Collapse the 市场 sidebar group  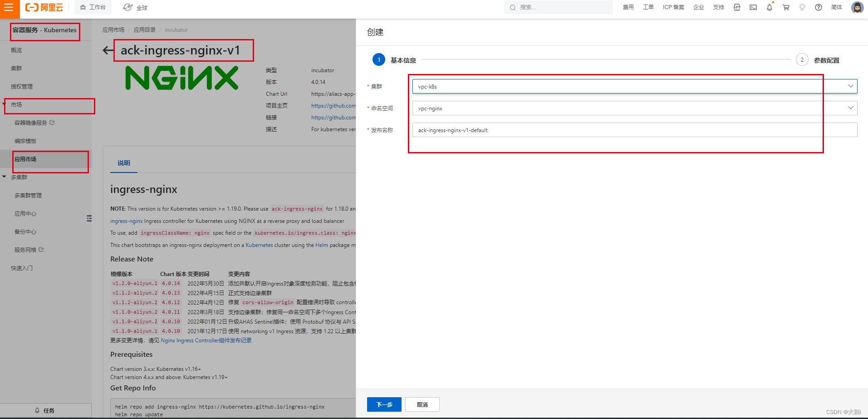(4, 104)
